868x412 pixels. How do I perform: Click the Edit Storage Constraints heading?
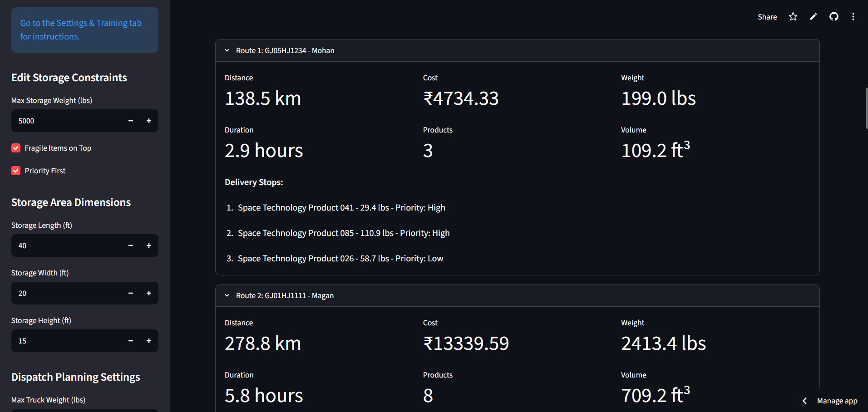tap(69, 78)
